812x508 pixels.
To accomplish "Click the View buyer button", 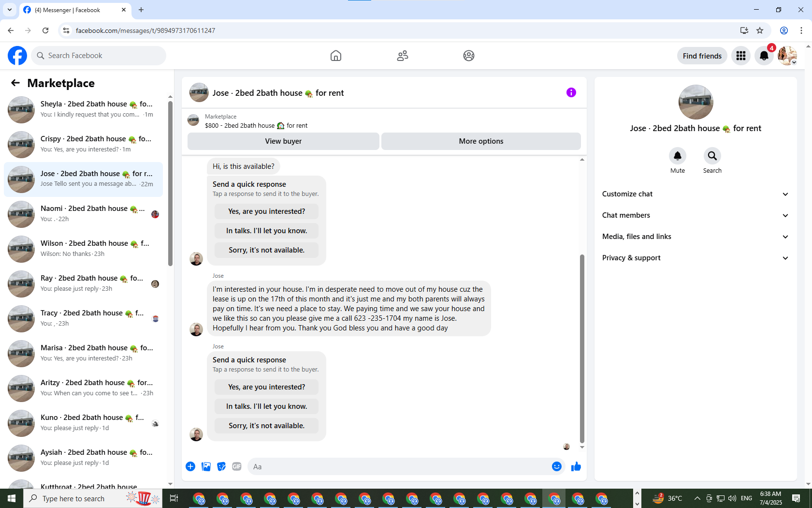I will pos(283,141).
